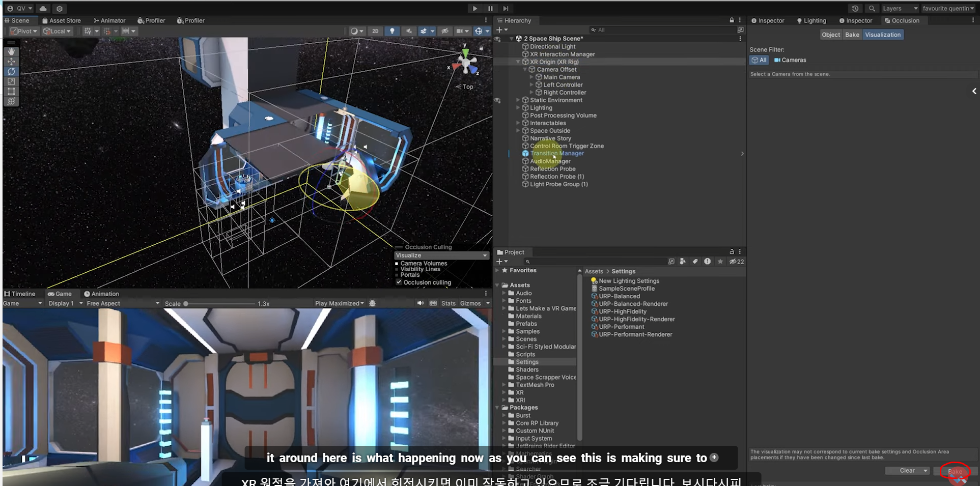Click the Game view frame debugger bug icon

pyautogui.click(x=373, y=303)
